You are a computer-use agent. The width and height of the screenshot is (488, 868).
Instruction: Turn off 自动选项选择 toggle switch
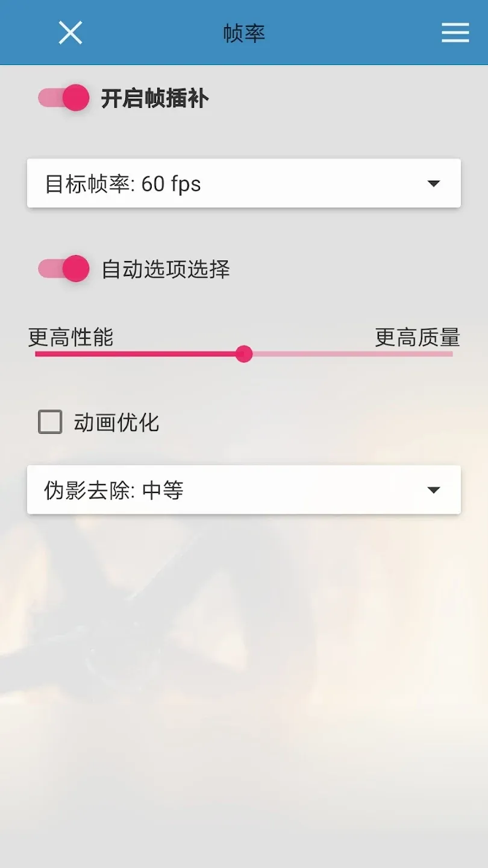(63, 269)
